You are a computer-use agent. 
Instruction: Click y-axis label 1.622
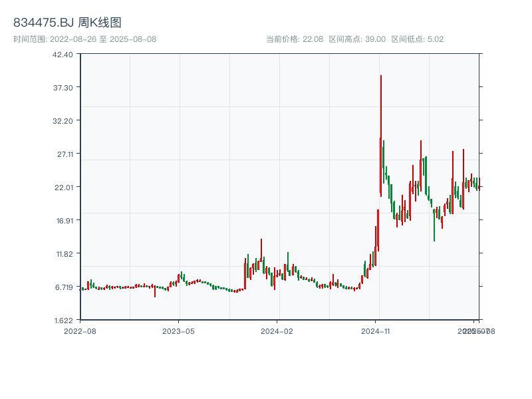click(x=63, y=321)
